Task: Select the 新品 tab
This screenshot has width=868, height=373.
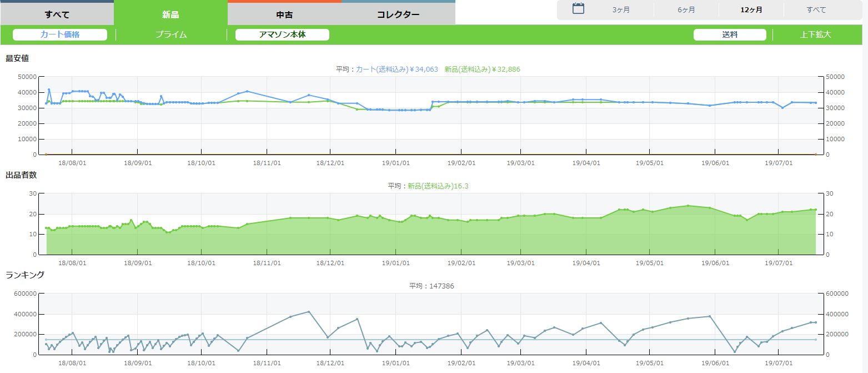Action: pyautogui.click(x=170, y=14)
